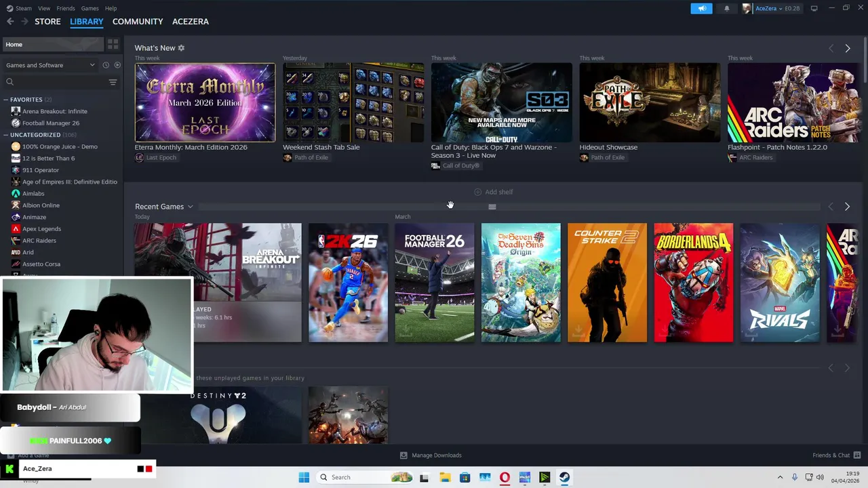
Task: Select Home in library sidebar
Action: pyautogui.click(x=53, y=45)
